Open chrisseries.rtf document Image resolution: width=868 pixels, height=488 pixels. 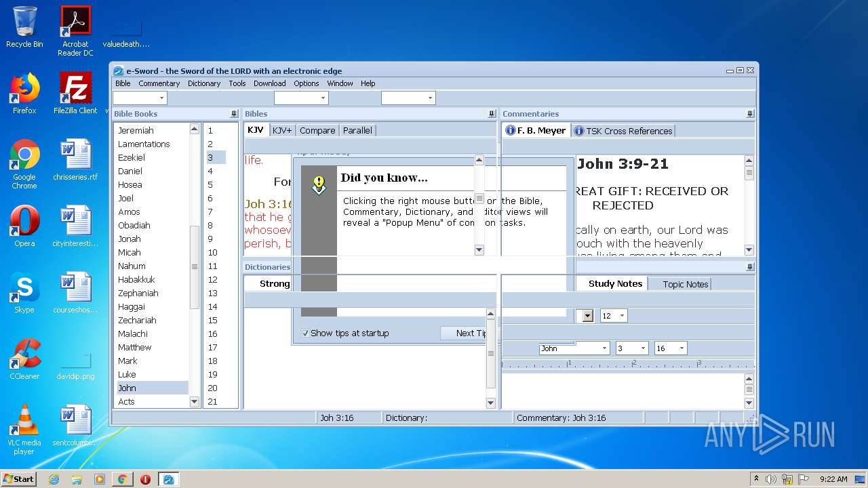click(75, 160)
